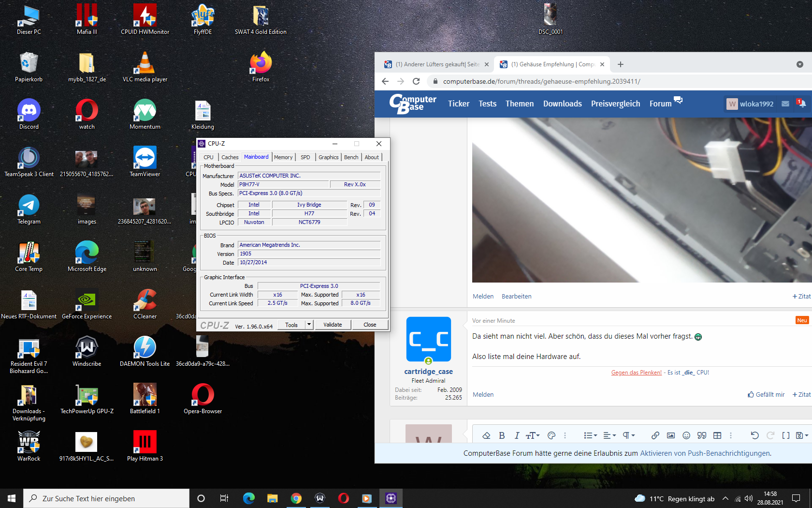Open the drafts save dropdown in the editor
This screenshot has height=508, width=812.
tap(801, 435)
